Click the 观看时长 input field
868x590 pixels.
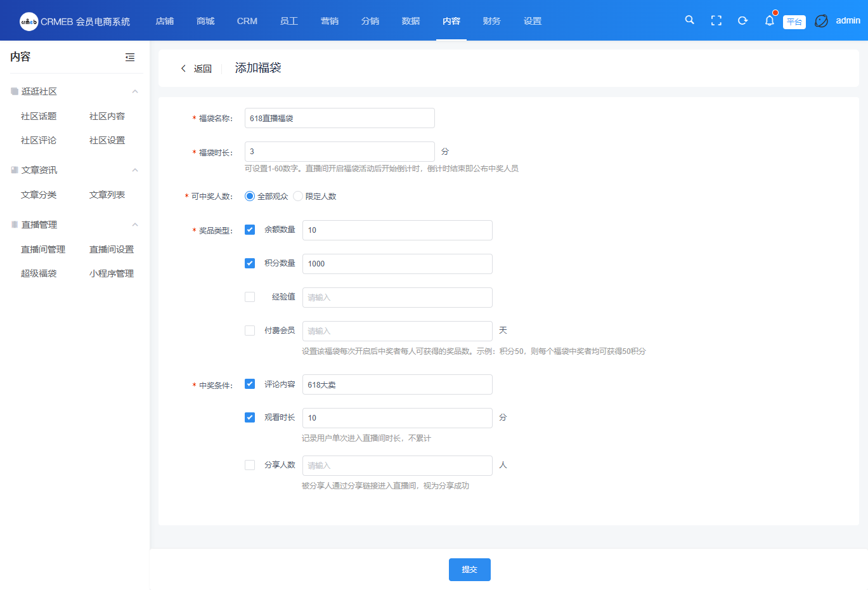click(x=398, y=418)
